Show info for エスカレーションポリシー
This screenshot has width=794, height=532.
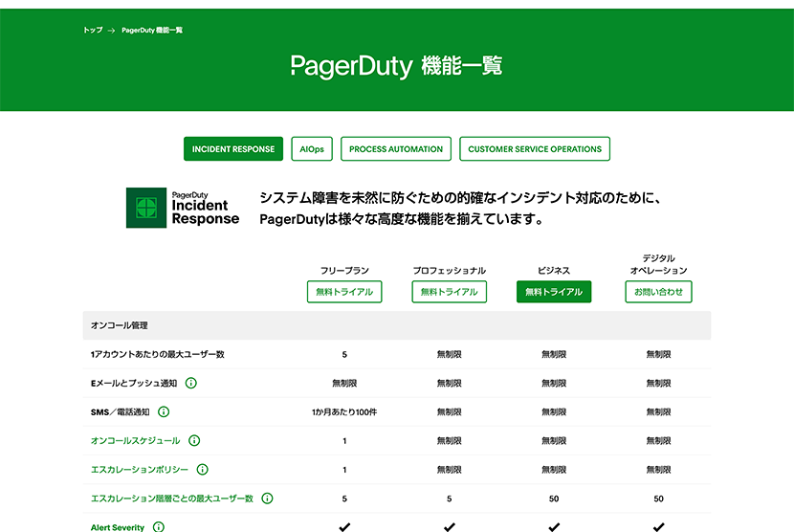coord(202,469)
